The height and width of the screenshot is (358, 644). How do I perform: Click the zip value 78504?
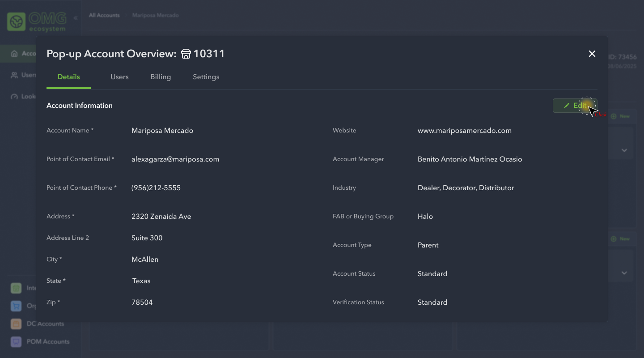pos(142,303)
